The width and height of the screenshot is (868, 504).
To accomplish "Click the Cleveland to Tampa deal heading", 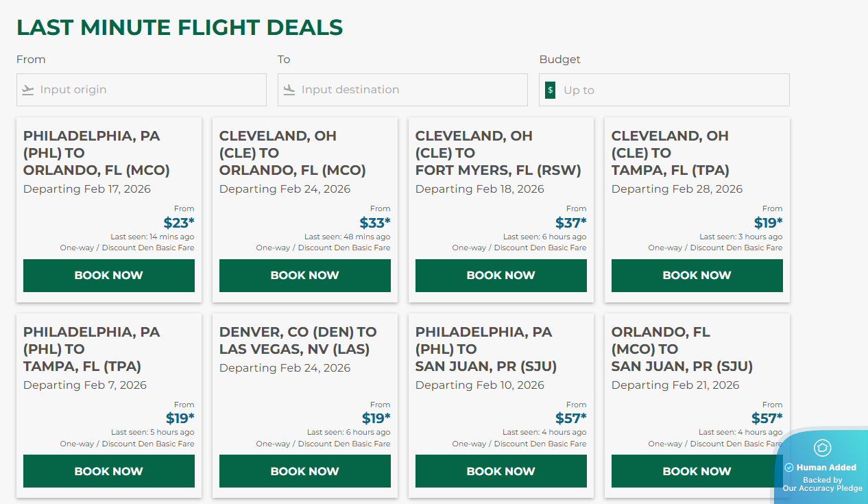I will (x=670, y=153).
